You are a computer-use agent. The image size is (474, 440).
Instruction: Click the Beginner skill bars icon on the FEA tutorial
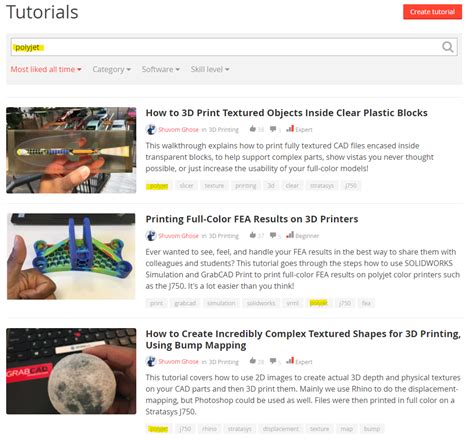pyautogui.click(x=290, y=235)
